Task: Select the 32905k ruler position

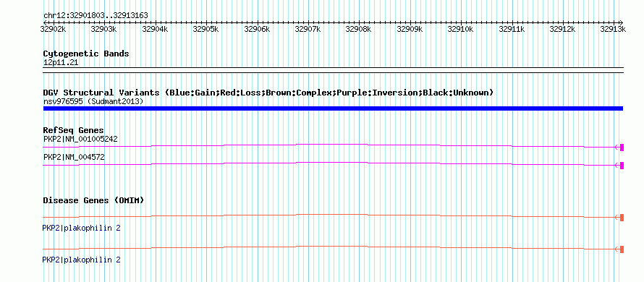Action: (206, 29)
